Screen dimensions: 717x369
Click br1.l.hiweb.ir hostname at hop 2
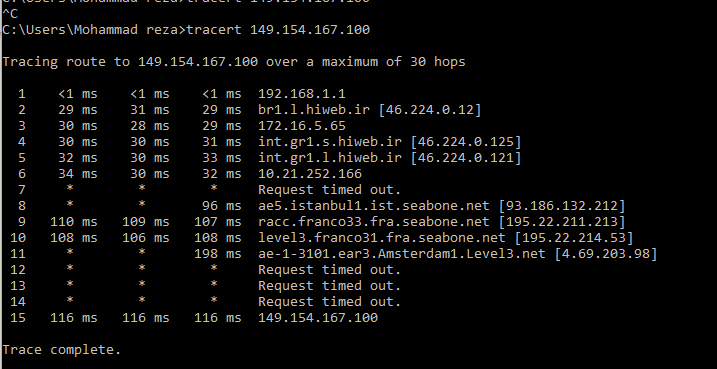point(314,110)
